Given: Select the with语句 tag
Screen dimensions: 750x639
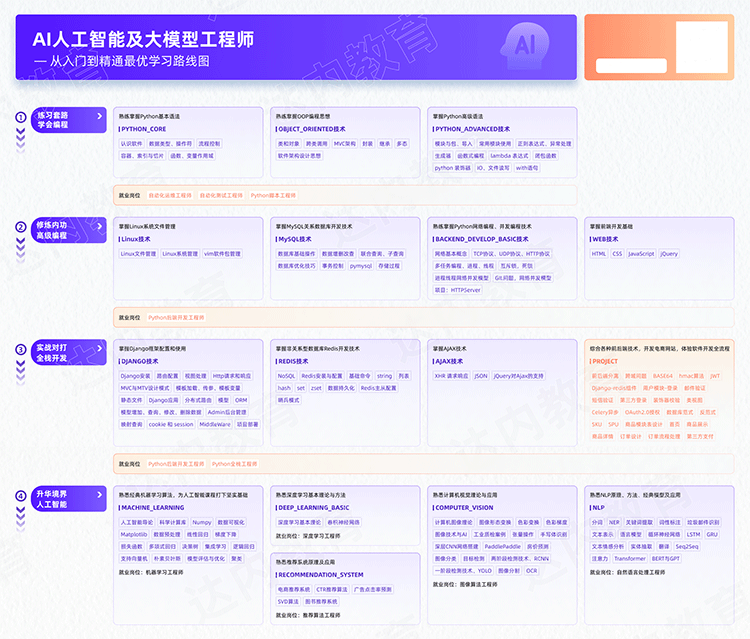Looking at the screenshot, I should coord(527,168).
